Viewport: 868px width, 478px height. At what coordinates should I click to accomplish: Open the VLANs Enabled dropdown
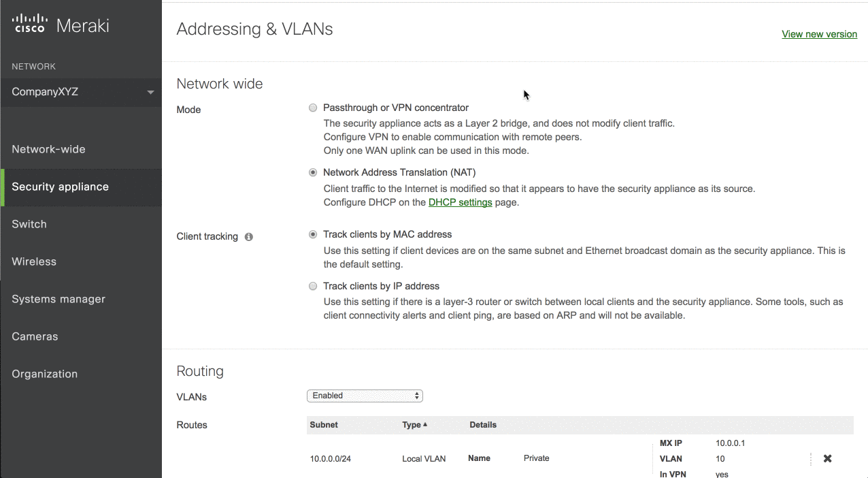(x=365, y=396)
